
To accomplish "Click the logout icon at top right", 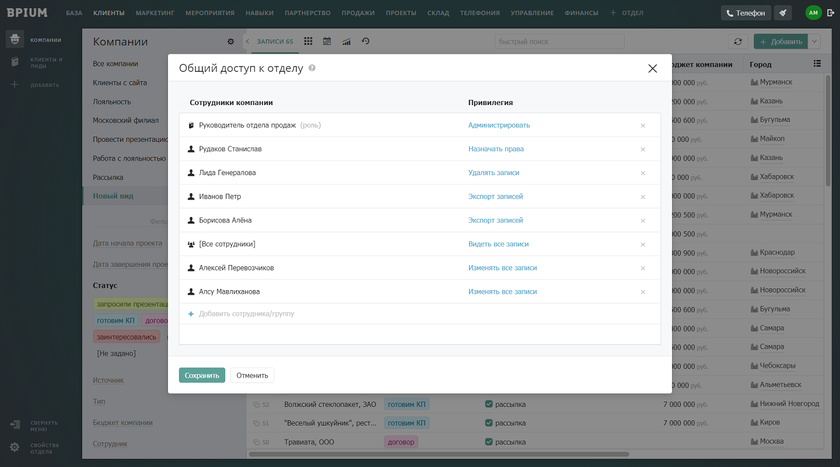I will point(829,13).
